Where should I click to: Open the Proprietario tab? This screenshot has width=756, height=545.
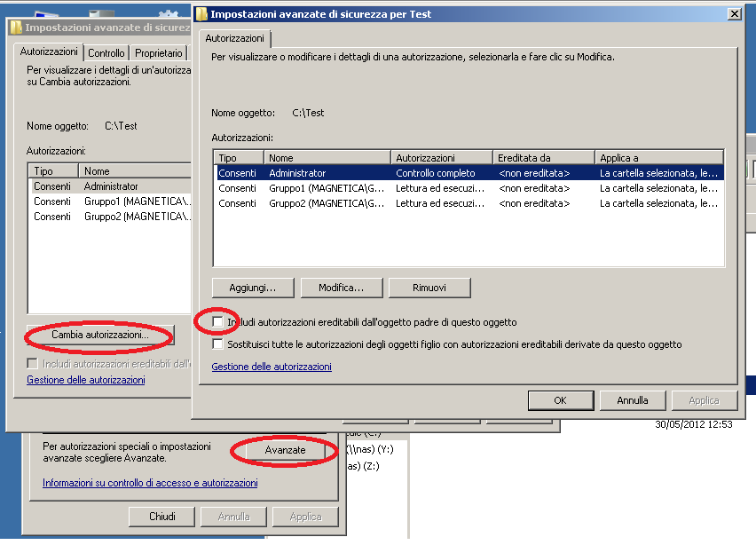159,53
